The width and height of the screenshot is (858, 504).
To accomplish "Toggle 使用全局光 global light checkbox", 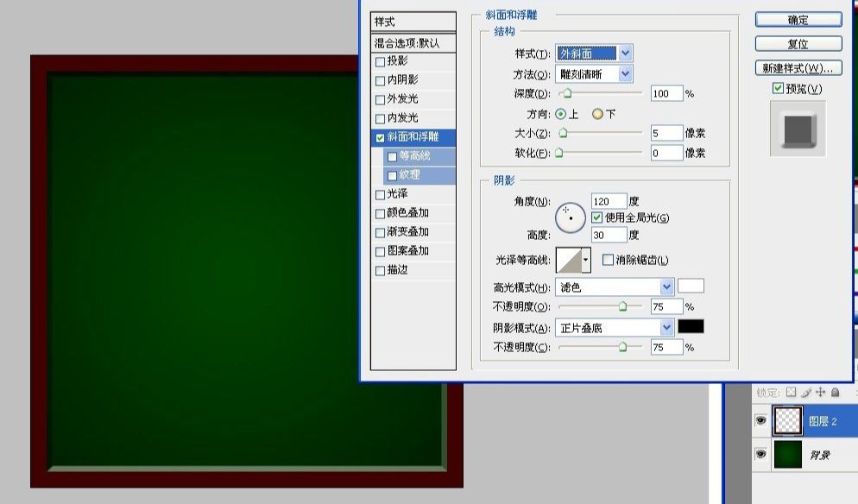I will [597, 217].
